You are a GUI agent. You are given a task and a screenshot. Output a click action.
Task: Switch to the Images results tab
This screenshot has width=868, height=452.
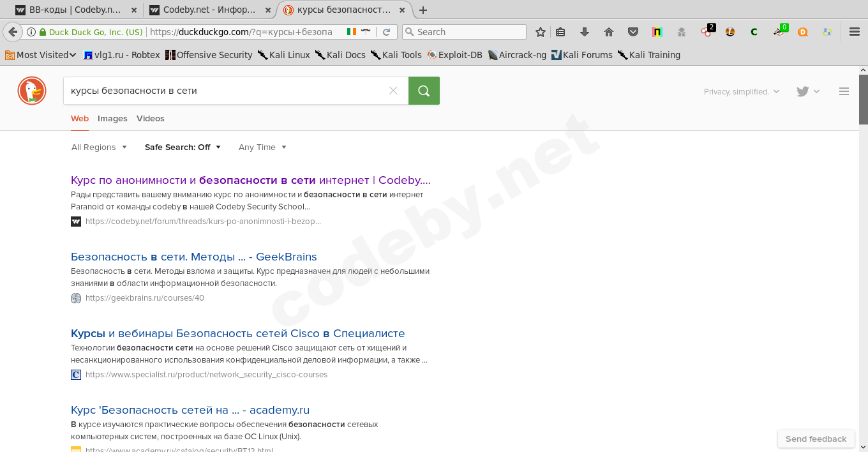tap(112, 118)
